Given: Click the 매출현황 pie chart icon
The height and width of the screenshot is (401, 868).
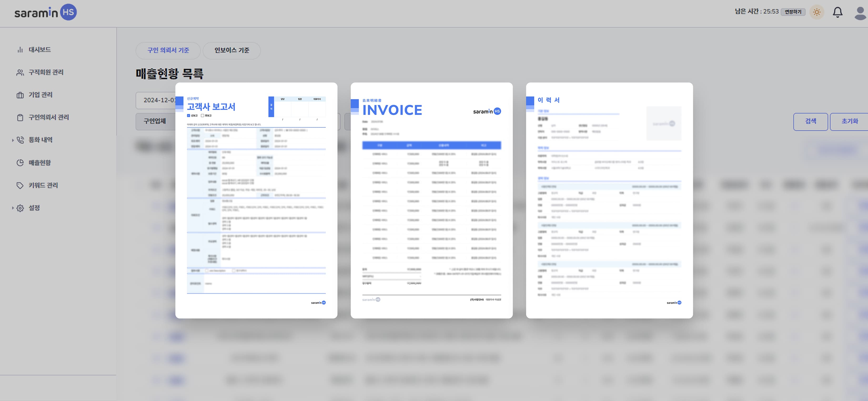Looking at the screenshot, I should pos(20,163).
